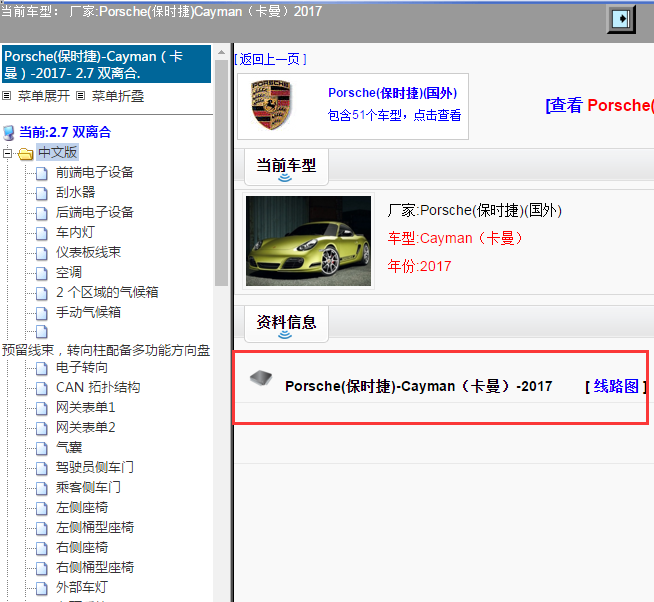The width and height of the screenshot is (654, 602).
Task: Open the Porsche(保时捷)(国外) brand link
Action: click(392, 93)
